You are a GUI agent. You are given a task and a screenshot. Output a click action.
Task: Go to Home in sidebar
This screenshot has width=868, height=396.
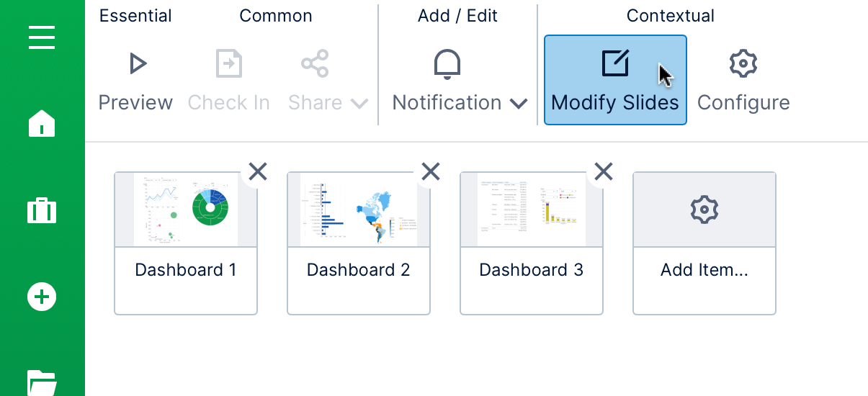tap(42, 123)
